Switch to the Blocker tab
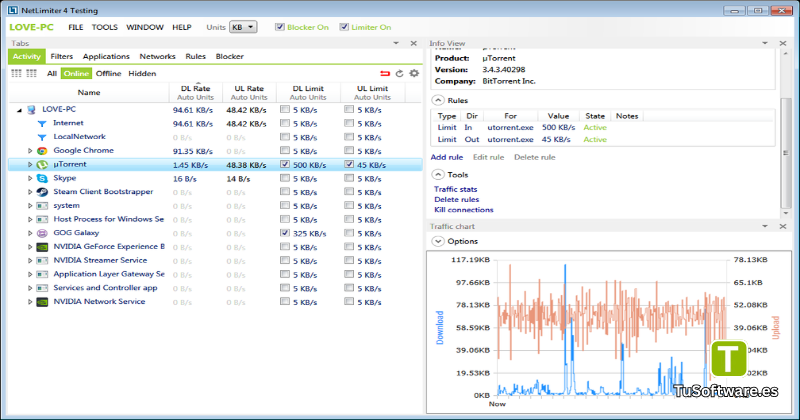This screenshot has width=800, height=420. click(230, 57)
